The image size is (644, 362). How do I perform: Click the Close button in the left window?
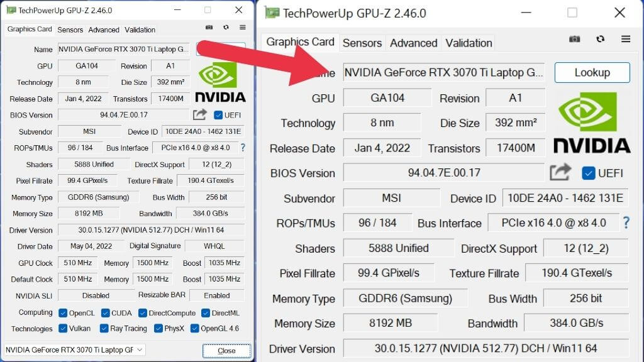(226, 351)
